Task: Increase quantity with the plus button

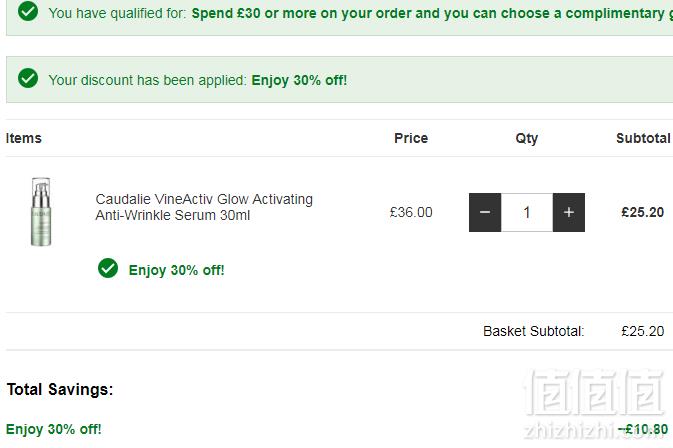Action: pyautogui.click(x=569, y=212)
